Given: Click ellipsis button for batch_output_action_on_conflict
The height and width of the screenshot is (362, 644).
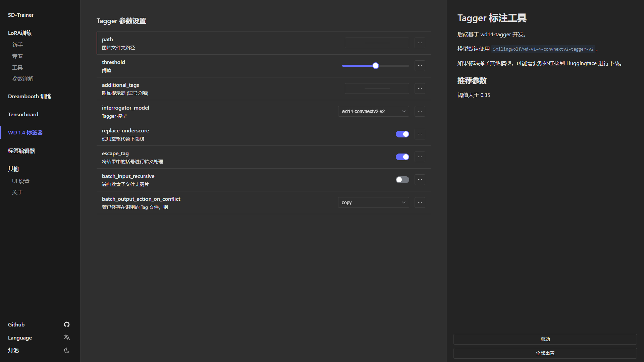Looking at the screenshot, I should click(420, 202).
